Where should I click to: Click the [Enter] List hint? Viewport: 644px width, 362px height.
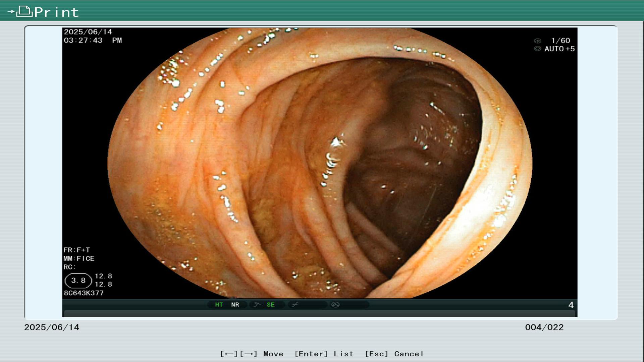pyautogui.click(x=324, y=354)
